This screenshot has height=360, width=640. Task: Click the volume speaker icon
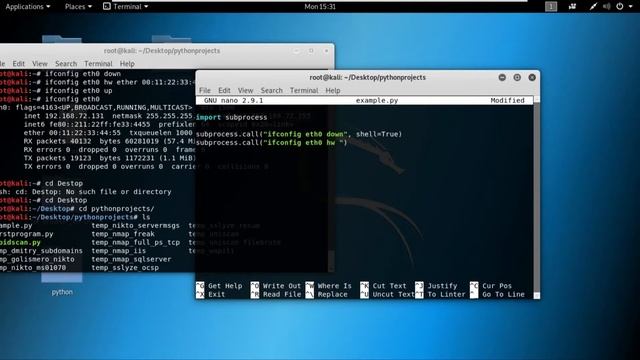[607, 7]
